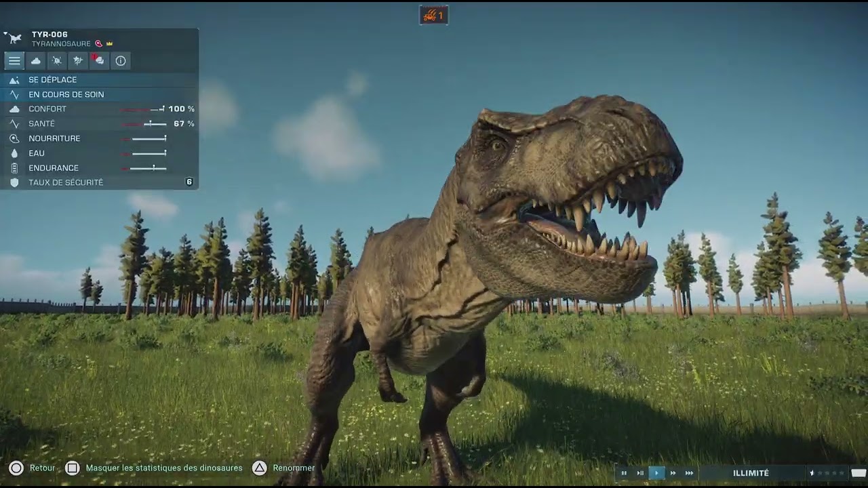Open the disease/virus status tab
Screen dimensions: 868x488
coord(57,61)
